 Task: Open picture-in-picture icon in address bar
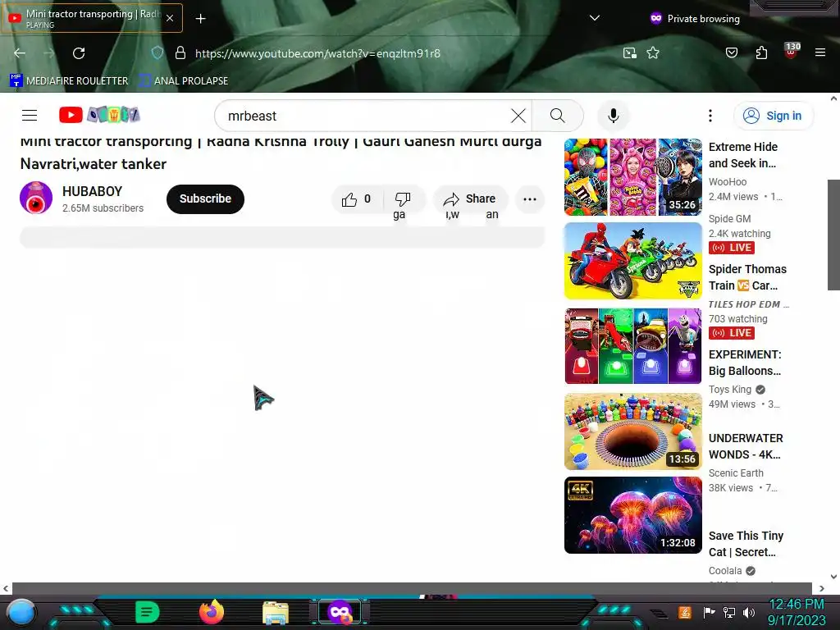coord(630,53)
